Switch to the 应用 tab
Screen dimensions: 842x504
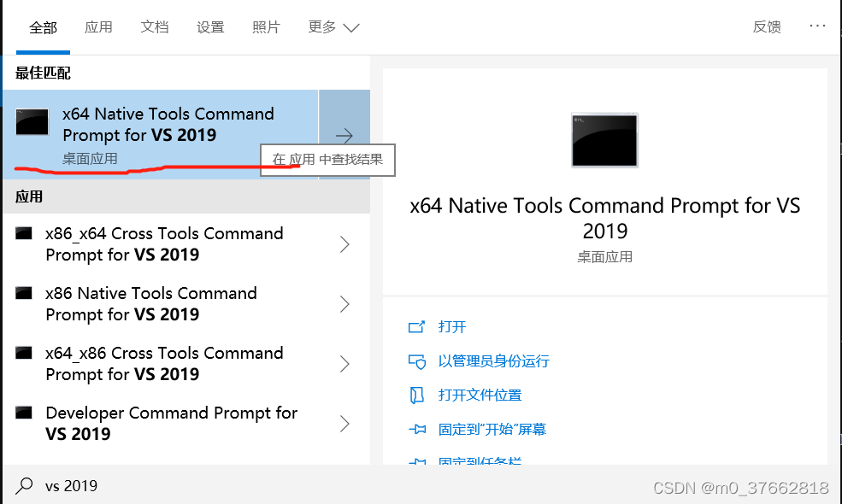click(98, 27)
